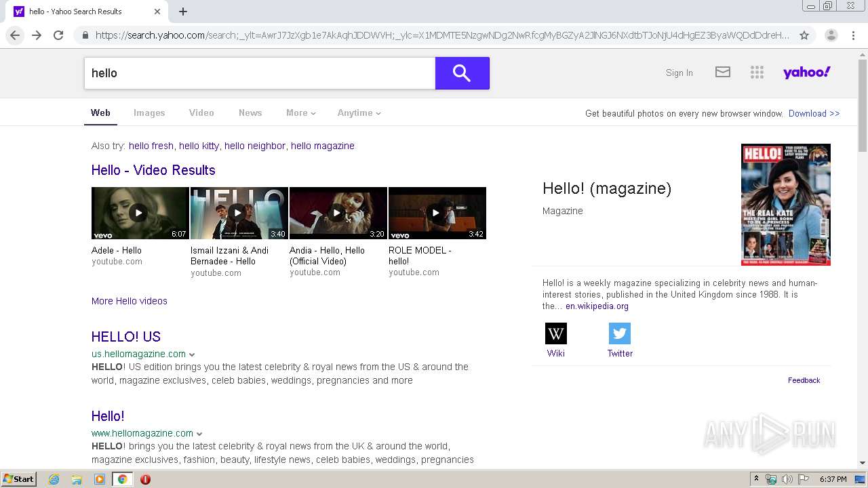Image resolution: width=868 pixels, height=488 pixels.
Task: Play the ROLE MODEL hello! video
Action: point(437,213)
